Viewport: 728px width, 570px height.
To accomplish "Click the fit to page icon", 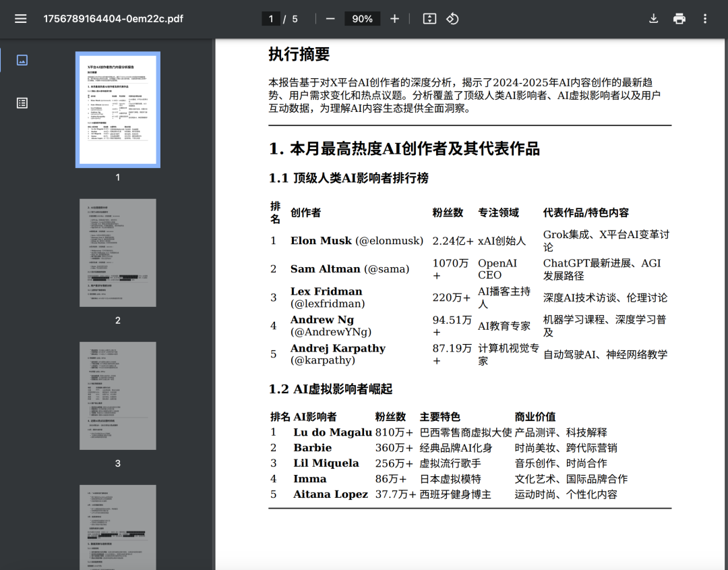I will [x=429, y=19].
